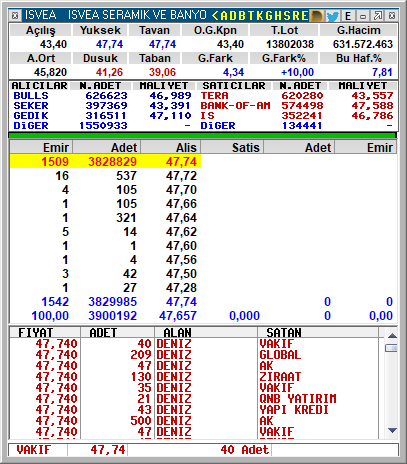Click the G.Fark% value +10,00

tap(297, 72)
